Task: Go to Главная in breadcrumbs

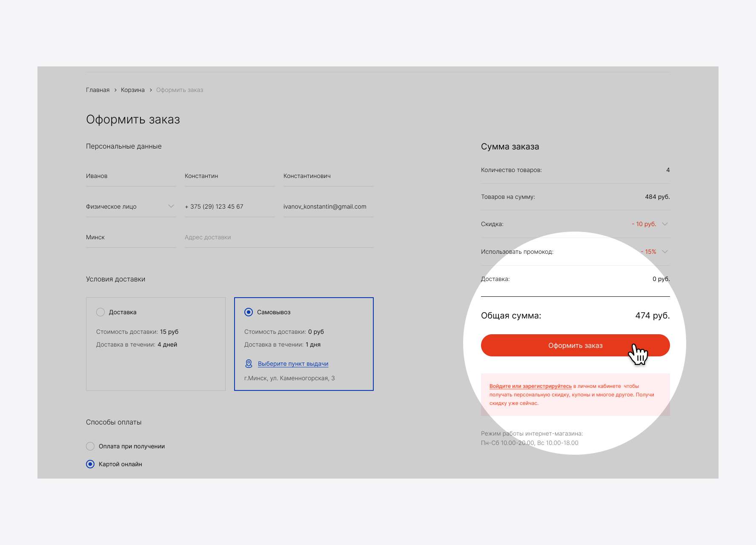Action: tap(97, 90)
